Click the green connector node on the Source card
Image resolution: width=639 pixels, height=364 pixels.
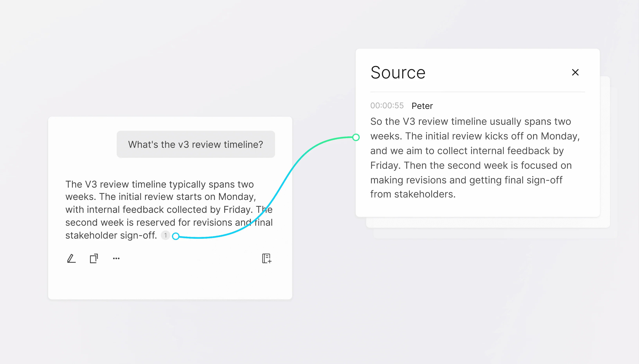[356, 137]
